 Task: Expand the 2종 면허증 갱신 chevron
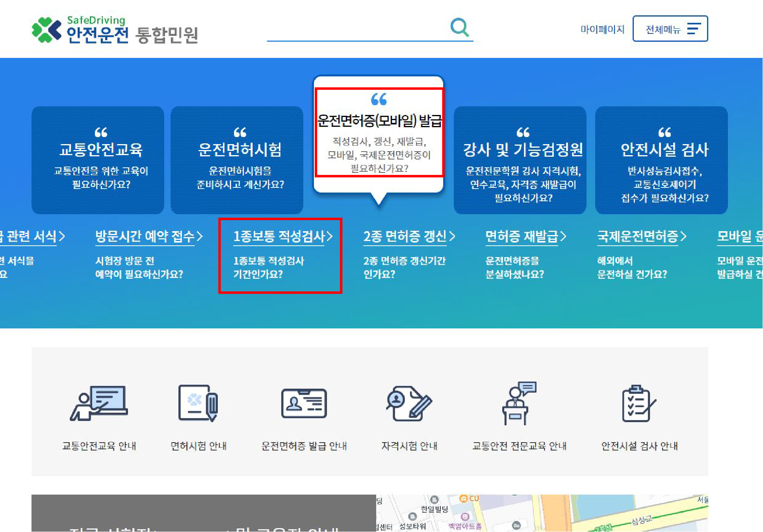point(452,235)
